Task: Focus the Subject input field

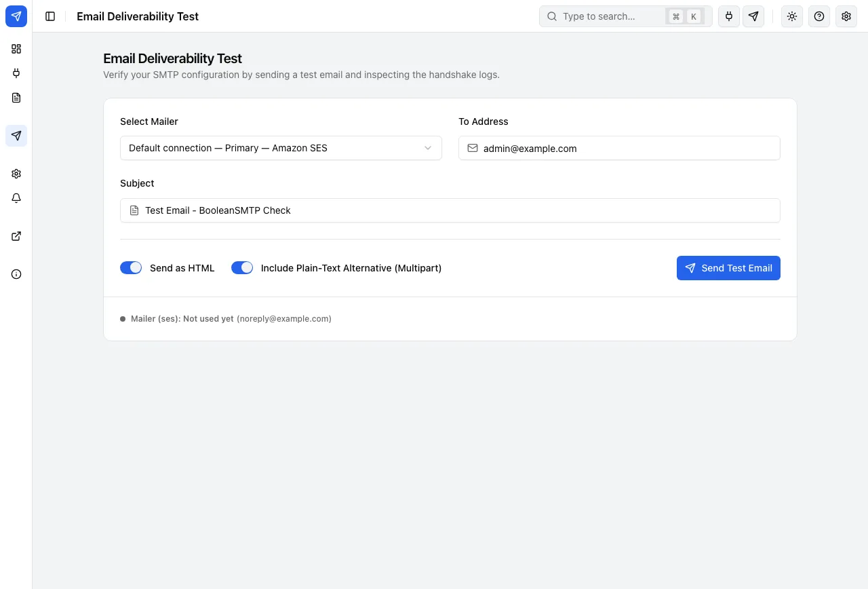Action: 450,210
